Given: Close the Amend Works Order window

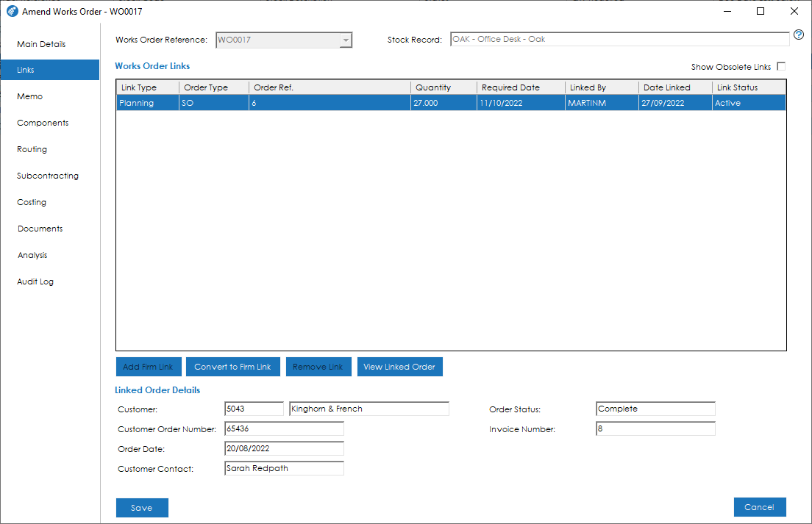Looking at the screenshot, I should click(794, 11).
